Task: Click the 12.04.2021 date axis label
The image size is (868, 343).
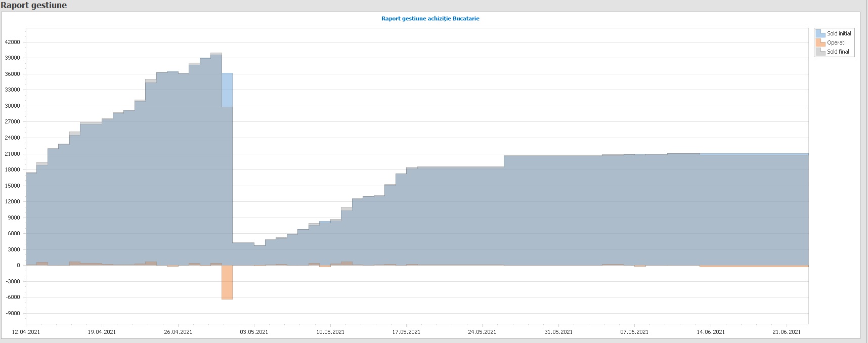Action: (26, 332)
